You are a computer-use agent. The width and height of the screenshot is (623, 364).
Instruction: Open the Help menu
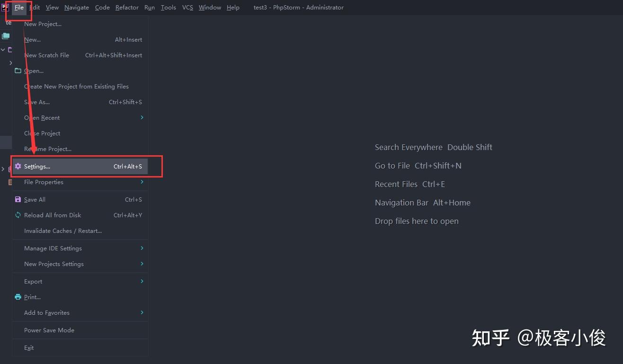233,7
